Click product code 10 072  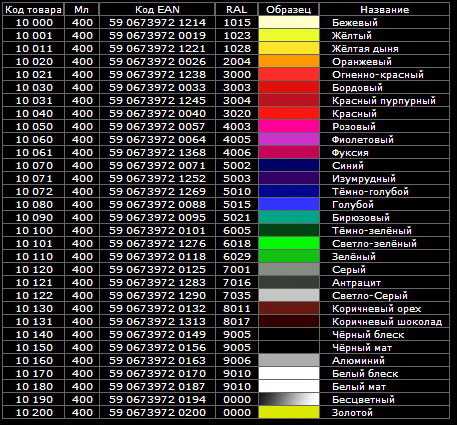[34, 192]
